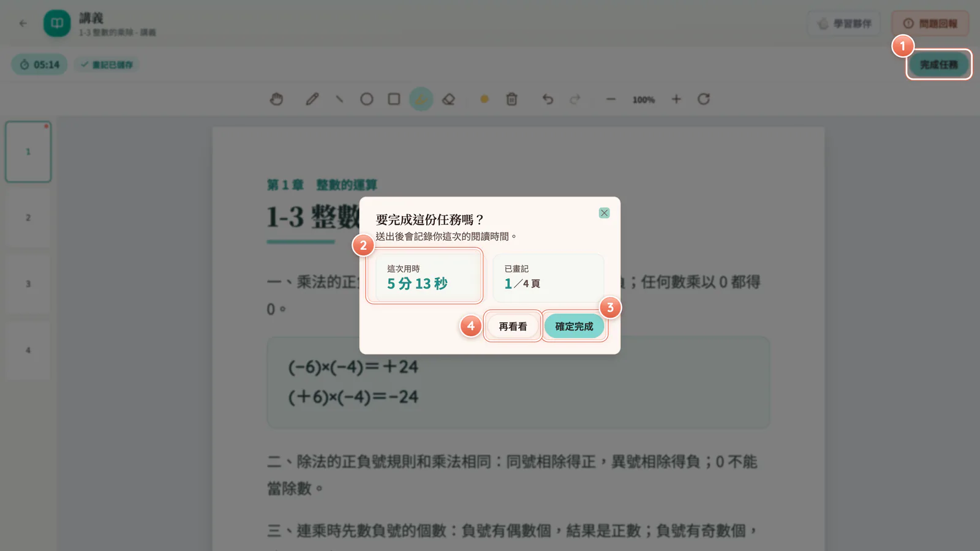Zoom in with the plus icon
The height and width of the screenshot is (551, 980).
(676, 99)
